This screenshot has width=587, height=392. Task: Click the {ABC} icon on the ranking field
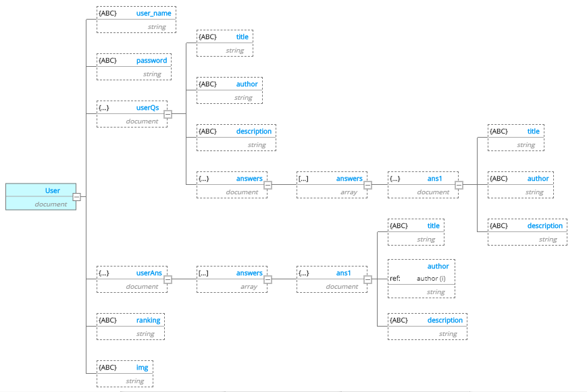(108, 320)
